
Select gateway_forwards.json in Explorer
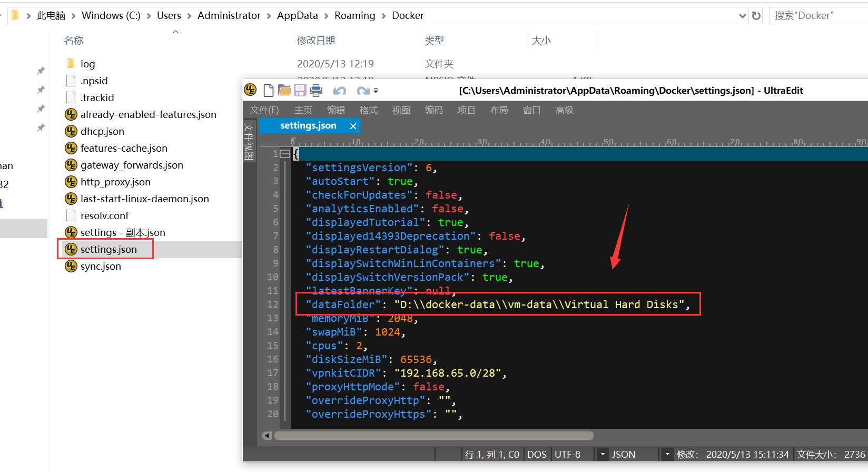click(132, 165)
